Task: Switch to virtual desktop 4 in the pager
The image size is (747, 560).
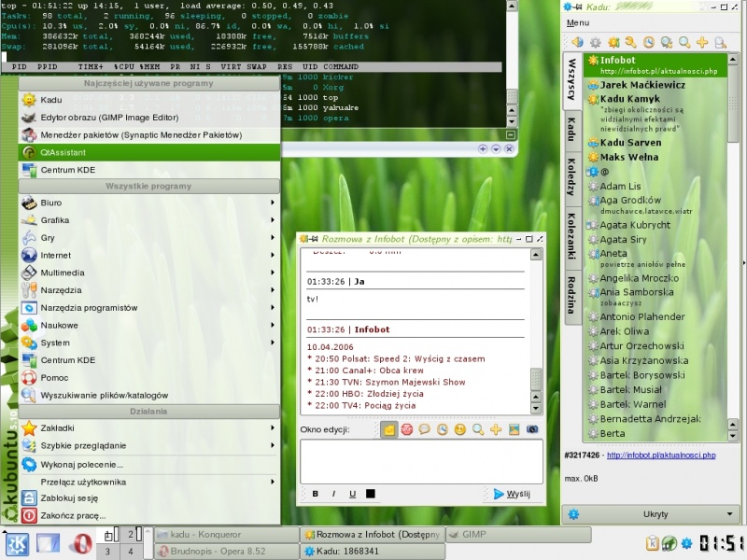Action: pyautogui.click(x=131, y=551)
